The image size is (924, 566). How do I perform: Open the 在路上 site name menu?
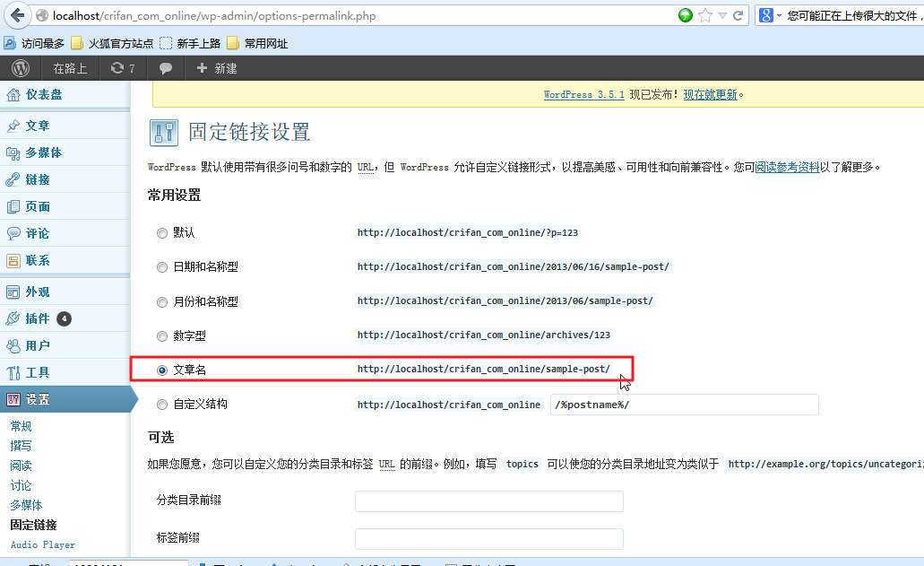click(70, 68)
